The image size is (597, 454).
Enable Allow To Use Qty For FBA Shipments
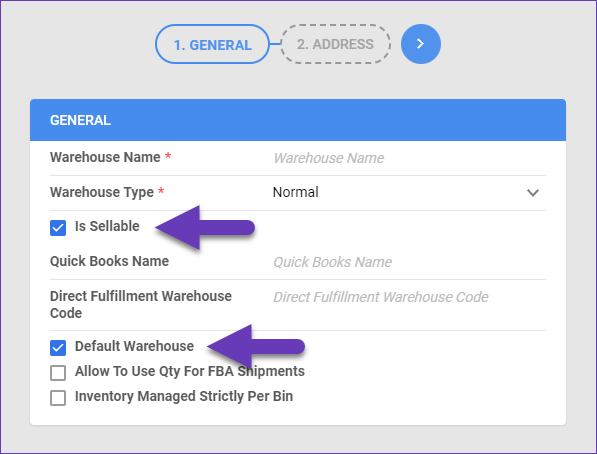[58, 373]
